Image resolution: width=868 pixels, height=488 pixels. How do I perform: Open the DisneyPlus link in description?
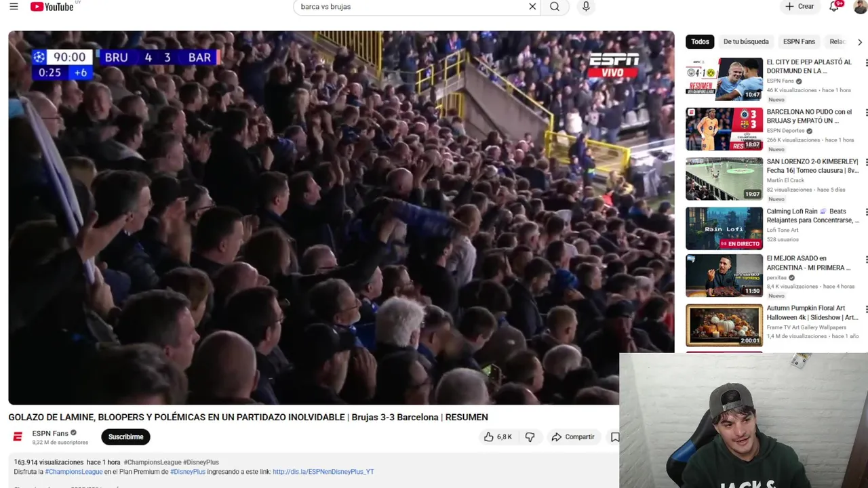323,472
